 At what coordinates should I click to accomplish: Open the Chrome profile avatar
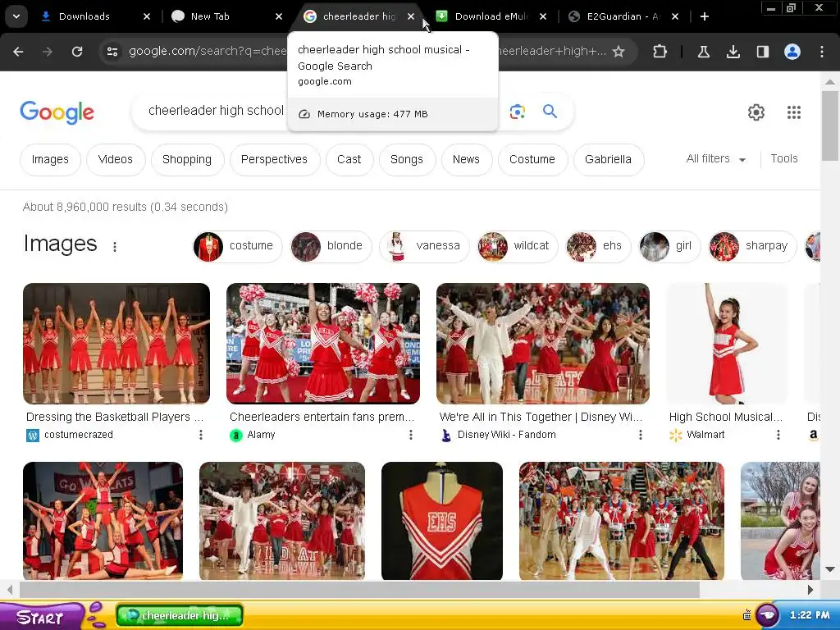[792, 52]
